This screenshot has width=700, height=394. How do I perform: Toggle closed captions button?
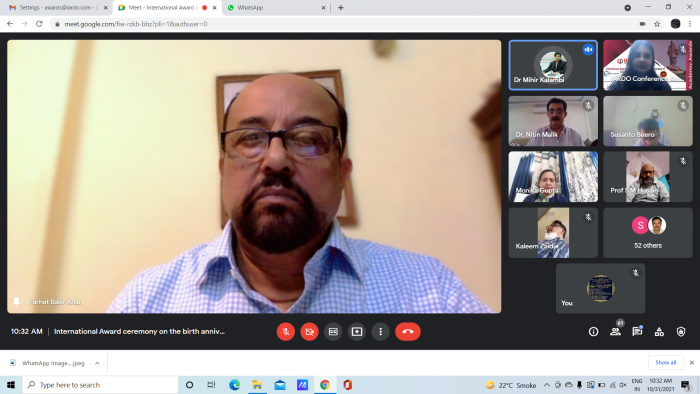(x=333, y=332)
